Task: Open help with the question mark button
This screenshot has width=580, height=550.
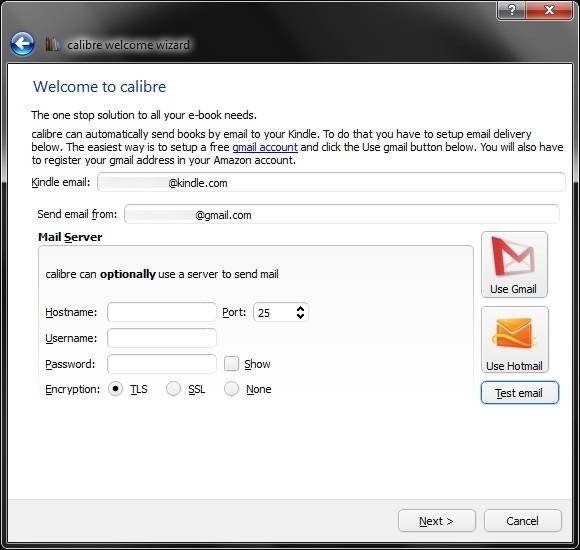Action: 511,10
